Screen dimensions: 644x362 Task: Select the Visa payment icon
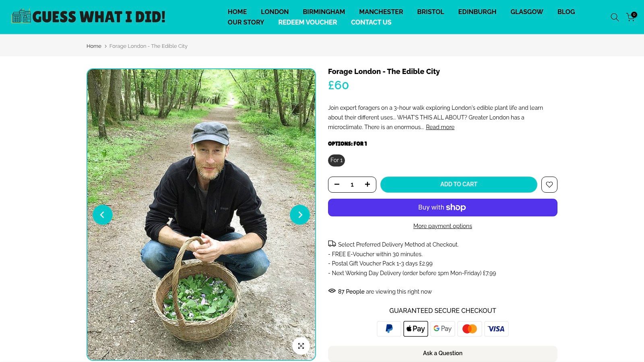496,329
